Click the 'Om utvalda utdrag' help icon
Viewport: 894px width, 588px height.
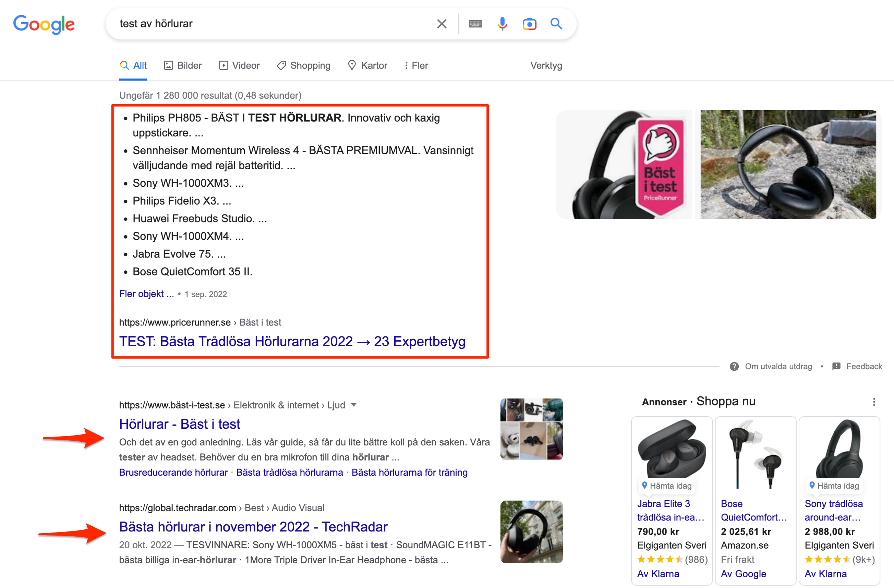tap(734, 366)
